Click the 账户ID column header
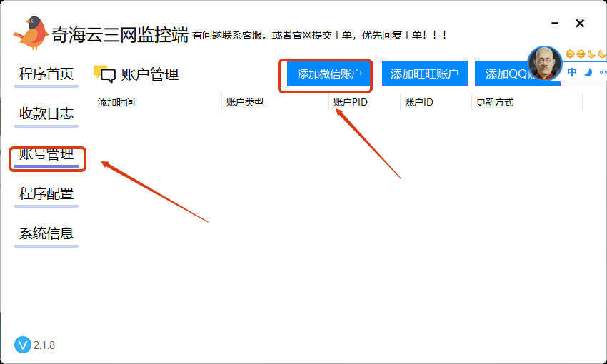The height and width of the screenshot is (364, 607). (418, 102)
